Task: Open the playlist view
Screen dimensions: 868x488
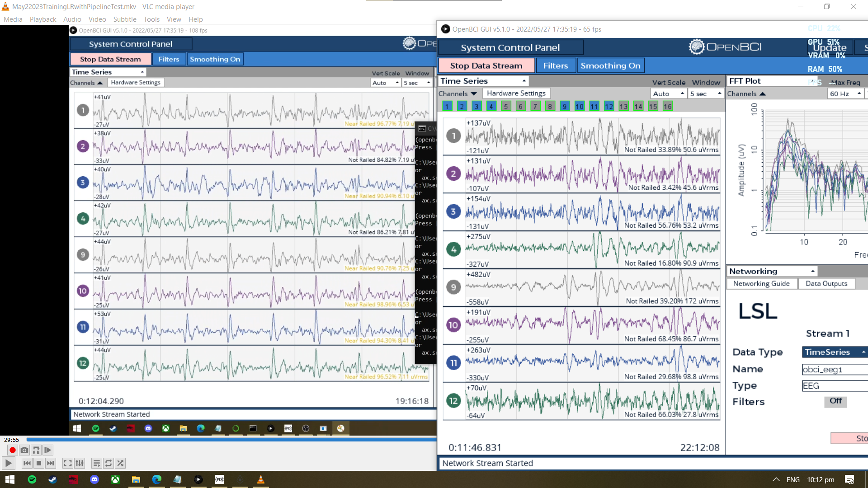Action: click(x=96, y=463)
